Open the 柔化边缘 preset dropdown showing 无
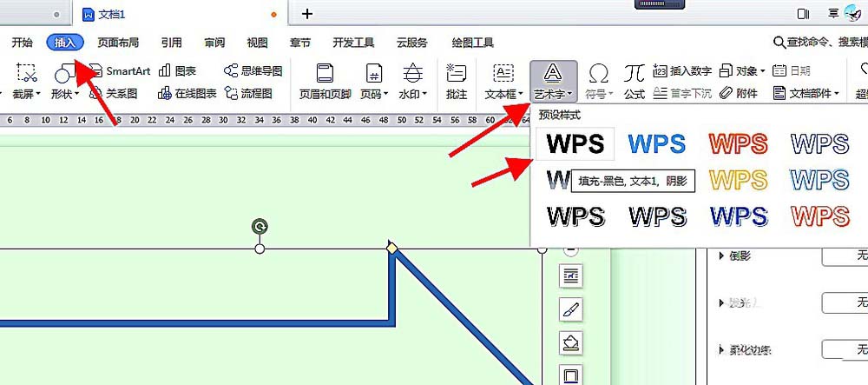Viewport: 868px width, 385px height. tap(845, 349)
